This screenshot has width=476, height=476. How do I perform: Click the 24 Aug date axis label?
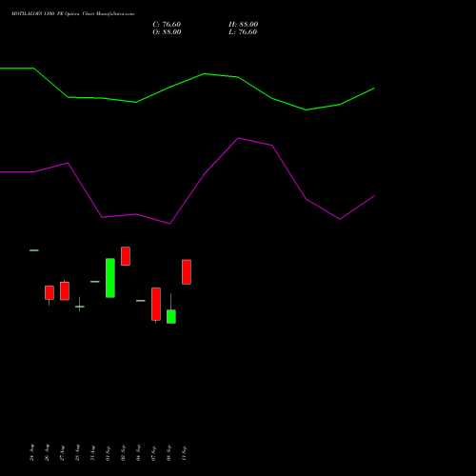31,452
